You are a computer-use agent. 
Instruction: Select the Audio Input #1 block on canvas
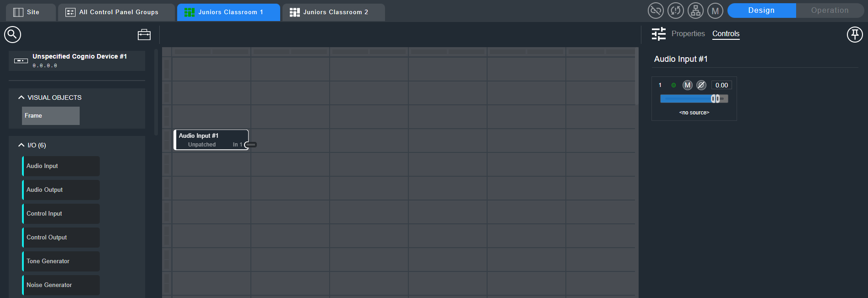click(x=211, y=140)
